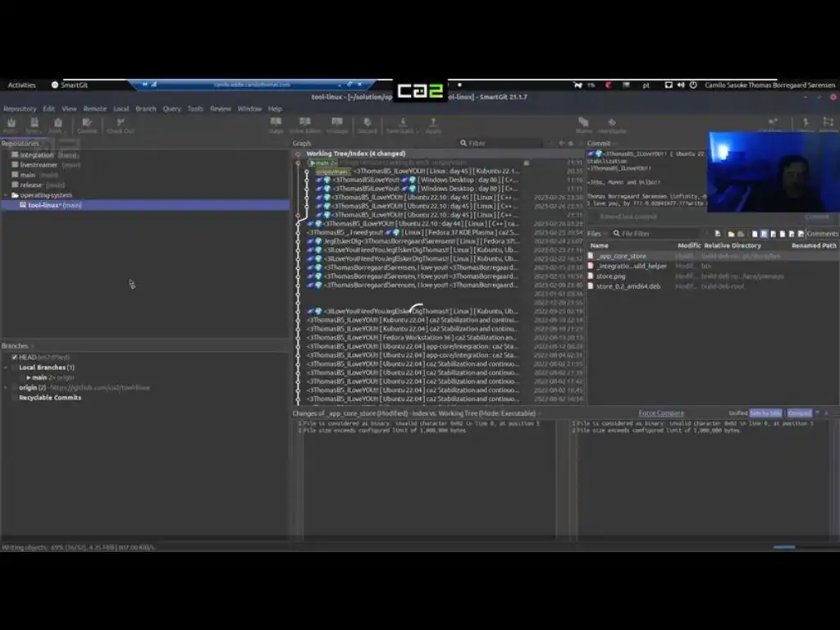This screenshot has width=840, height=630.
Task: Click the Rebase toolbar icon
Action: (829, 123)
